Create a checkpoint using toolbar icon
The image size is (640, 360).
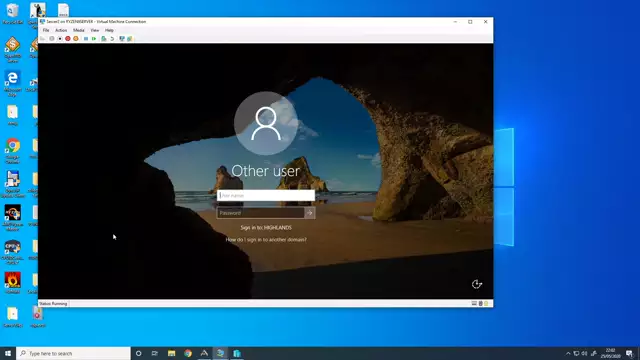[x=104, y=39]
